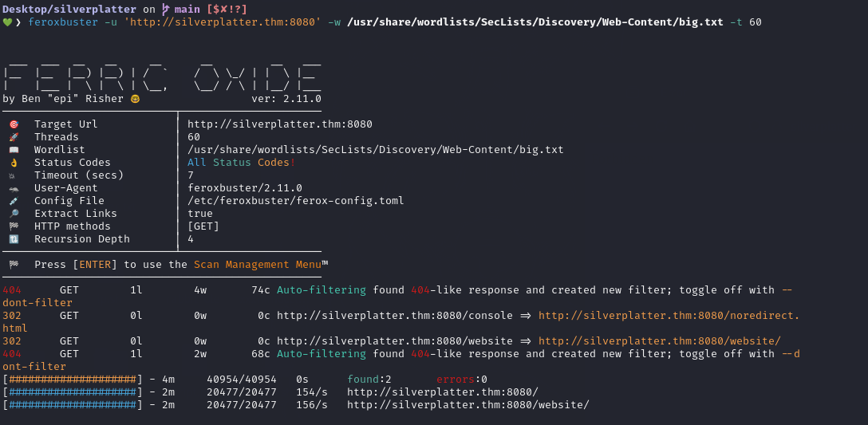Click the flag icon beside HTTP methods
Screen dimensions: 868x425
[x=14, y=226]
